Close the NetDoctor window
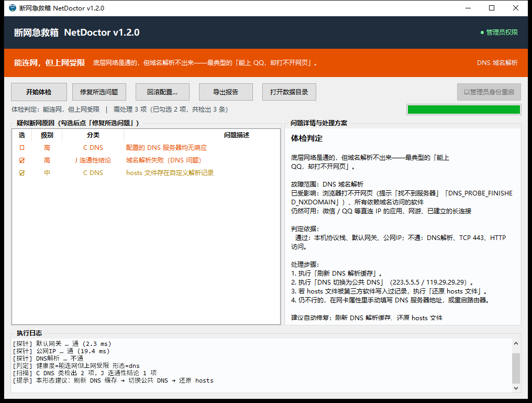 pos(516,8)
